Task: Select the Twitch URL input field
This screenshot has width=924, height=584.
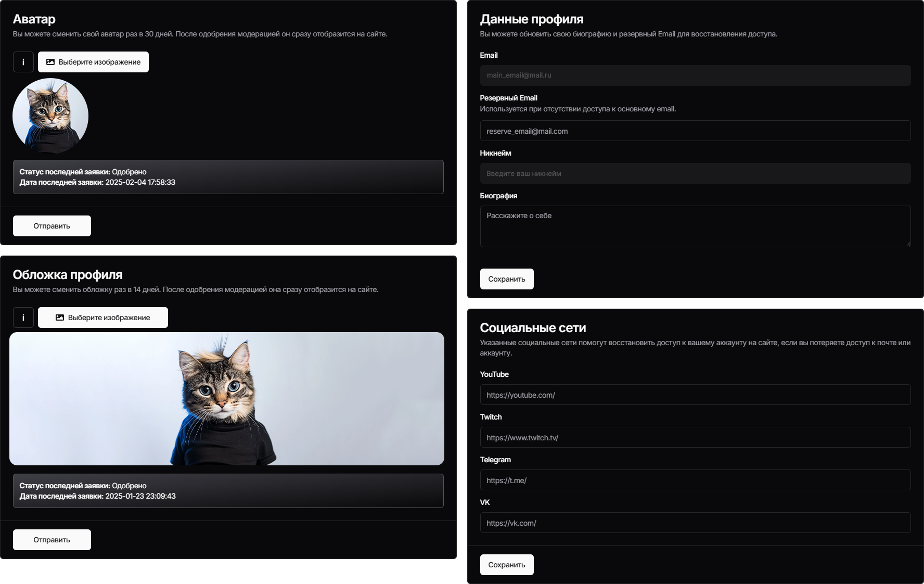Action: pyautogui.click(x=695, y=438)
